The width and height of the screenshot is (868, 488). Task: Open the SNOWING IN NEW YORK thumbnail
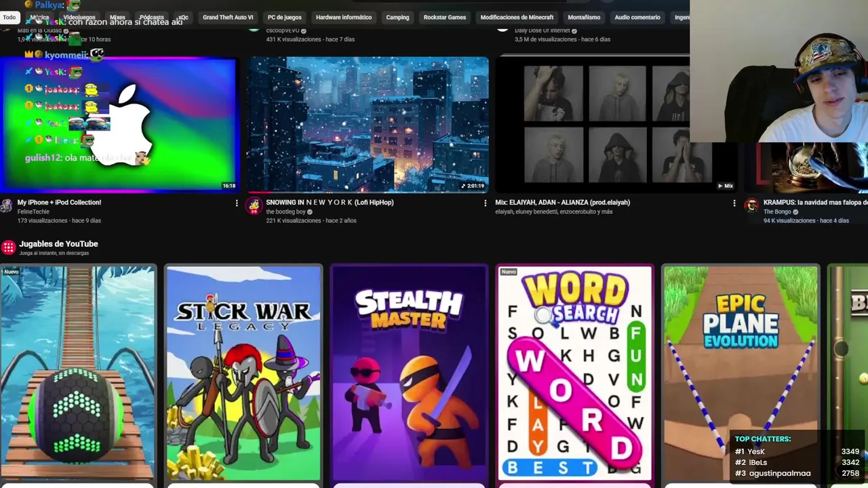[368, 125]
